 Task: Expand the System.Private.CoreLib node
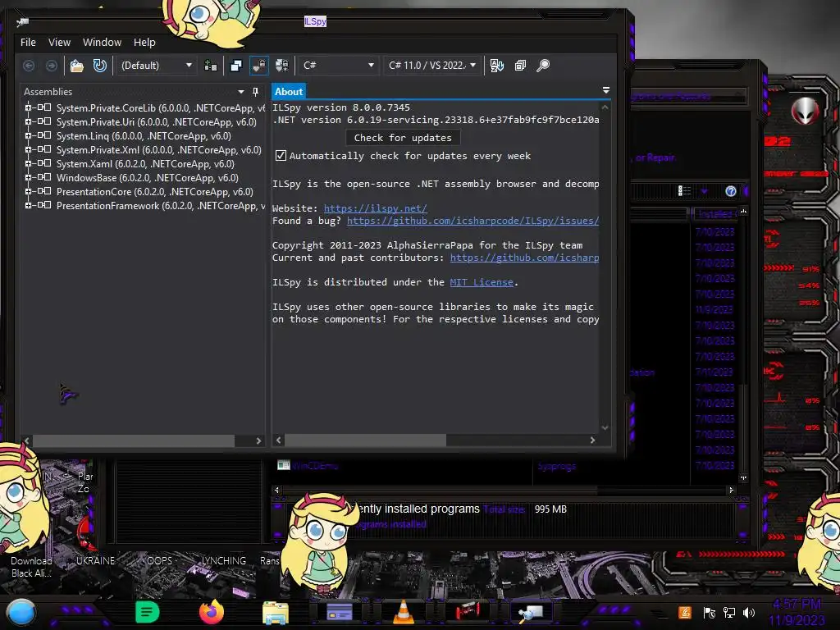click(x=28, y=107)
